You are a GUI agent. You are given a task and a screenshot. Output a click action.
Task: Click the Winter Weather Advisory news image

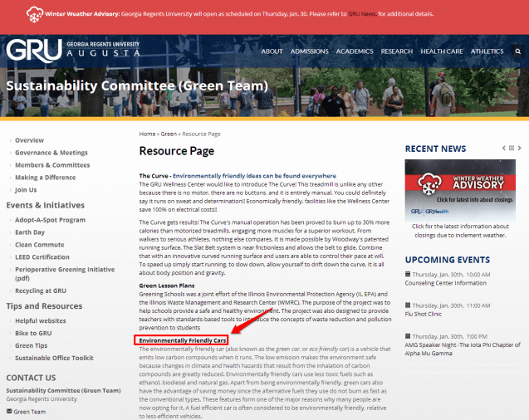point(463,188)
